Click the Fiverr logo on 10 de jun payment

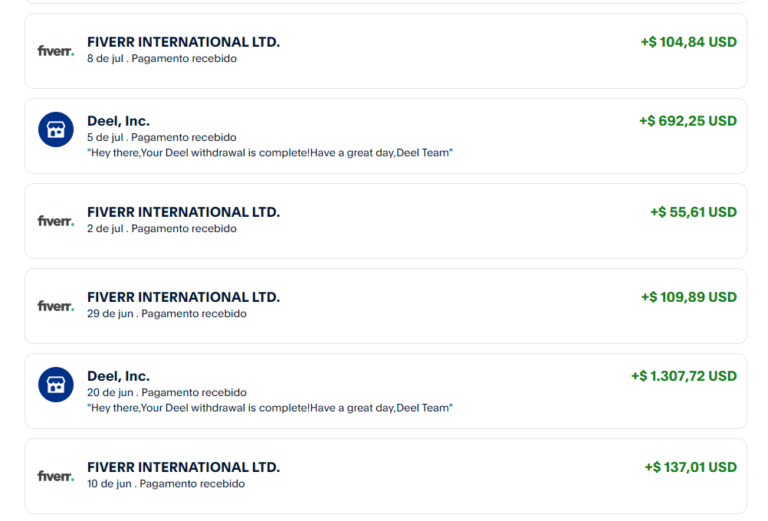(x=56, y=476)
